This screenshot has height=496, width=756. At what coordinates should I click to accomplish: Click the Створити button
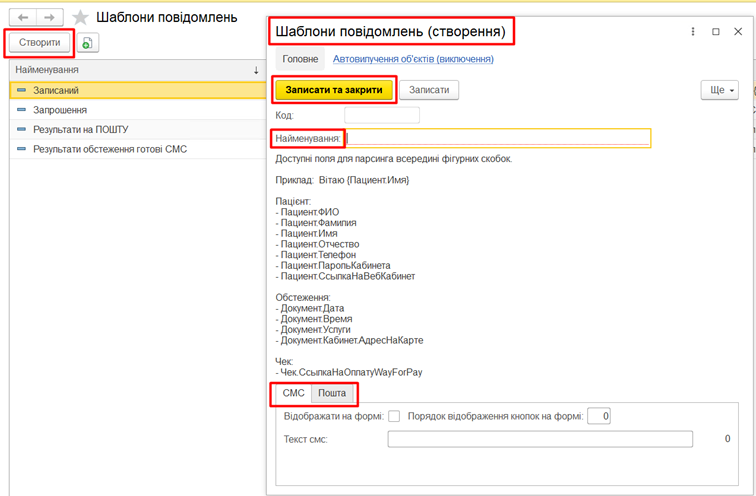[40, 42]
